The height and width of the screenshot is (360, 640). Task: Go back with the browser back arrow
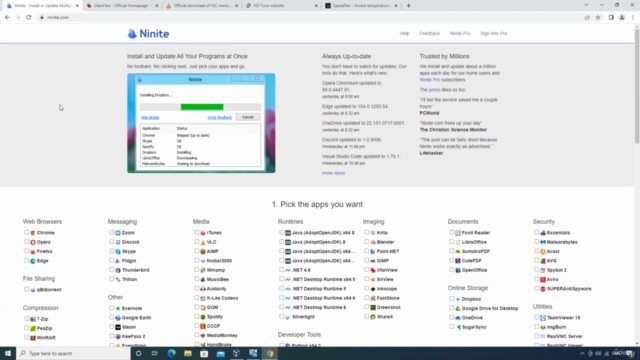pos(7,18)
